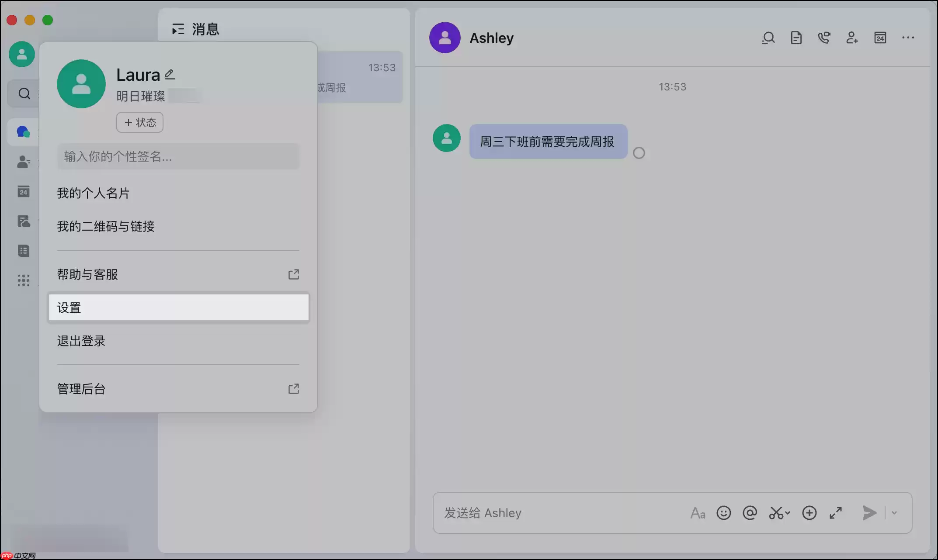938x560 pixels.
Task: Click the personal signature input field
Action: 178,156
